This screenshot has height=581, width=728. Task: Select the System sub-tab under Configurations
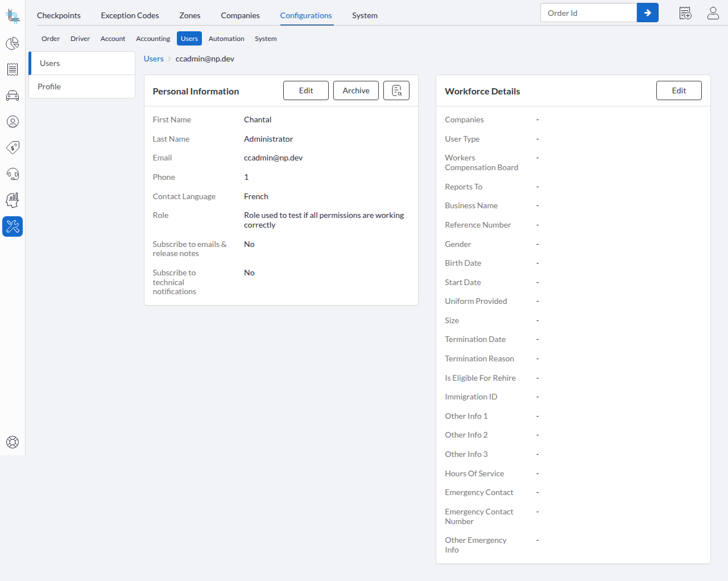[x=266, y=39]
